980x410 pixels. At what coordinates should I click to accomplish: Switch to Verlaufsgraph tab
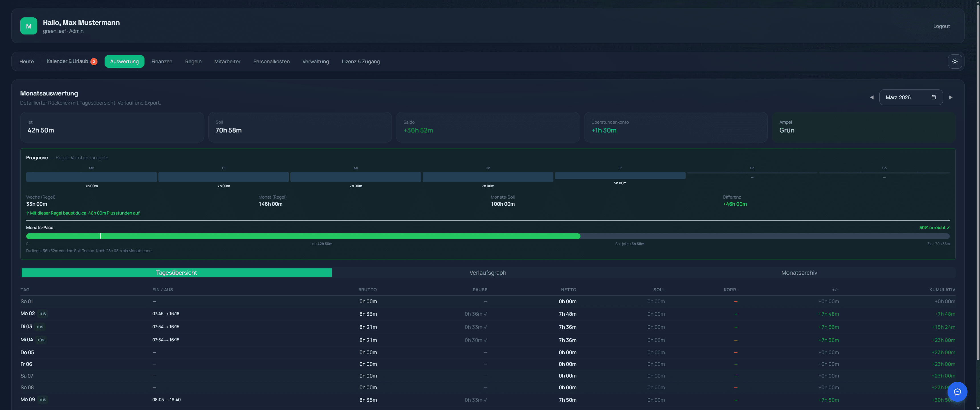(487, 273)
